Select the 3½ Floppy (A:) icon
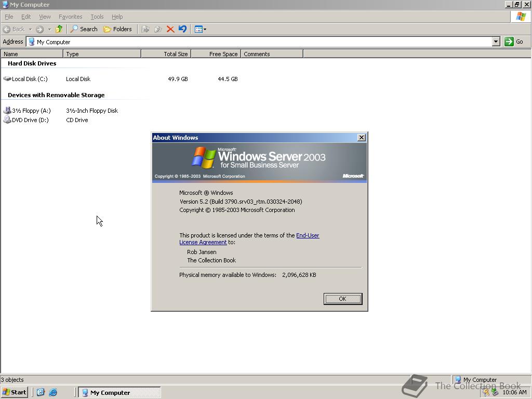This screenshot has width=532, height=399. (x=7, y=110)
